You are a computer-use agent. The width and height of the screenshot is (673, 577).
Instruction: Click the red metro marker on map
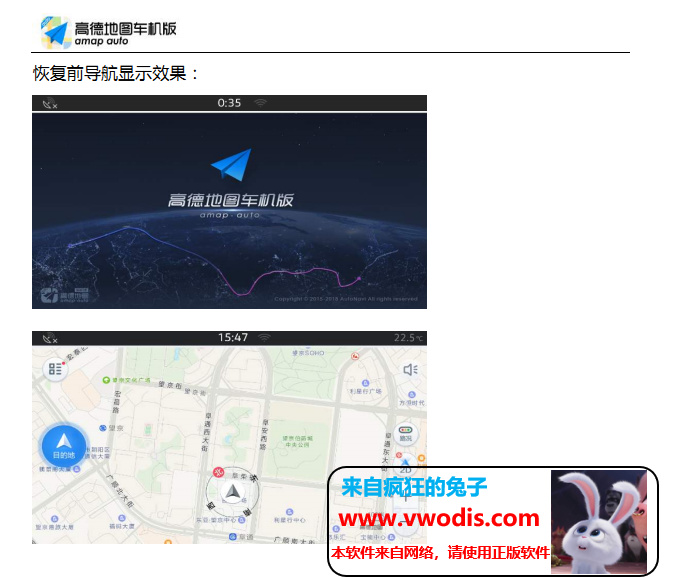(218, 471)
